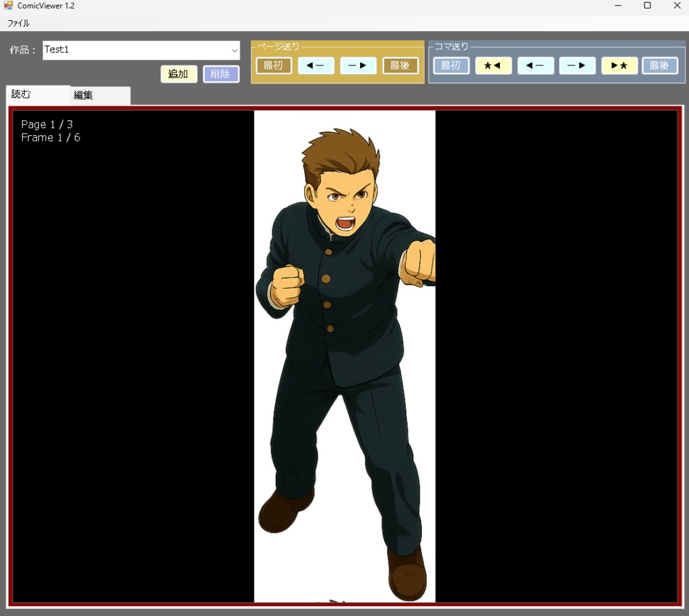
Task: Click the ComicViewer app icon in title bar
Action: pyautogui.click(x=8, y=5)
